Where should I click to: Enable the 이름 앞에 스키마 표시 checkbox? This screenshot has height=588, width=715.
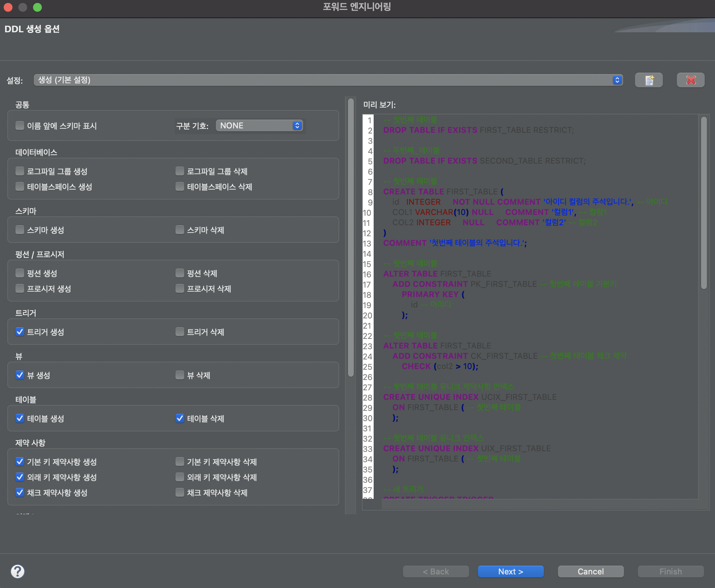[20, 126]
